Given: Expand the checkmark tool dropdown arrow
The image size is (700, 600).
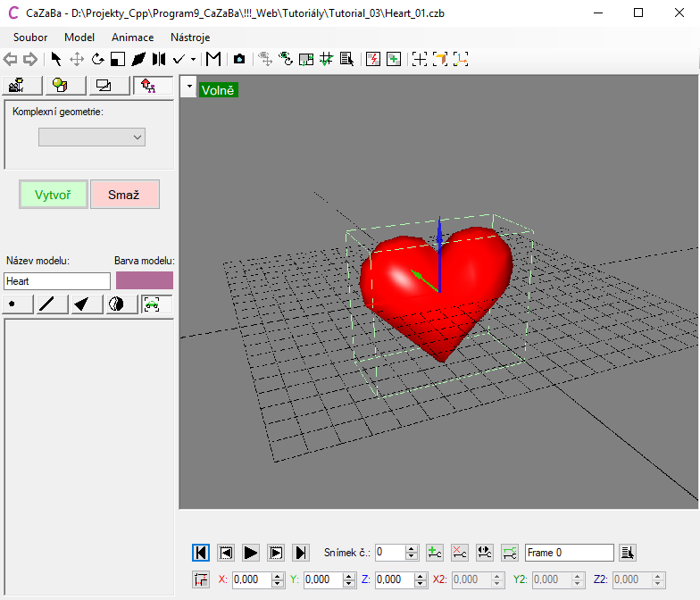Looking at the screenshot, I should [x=193, y=60].
